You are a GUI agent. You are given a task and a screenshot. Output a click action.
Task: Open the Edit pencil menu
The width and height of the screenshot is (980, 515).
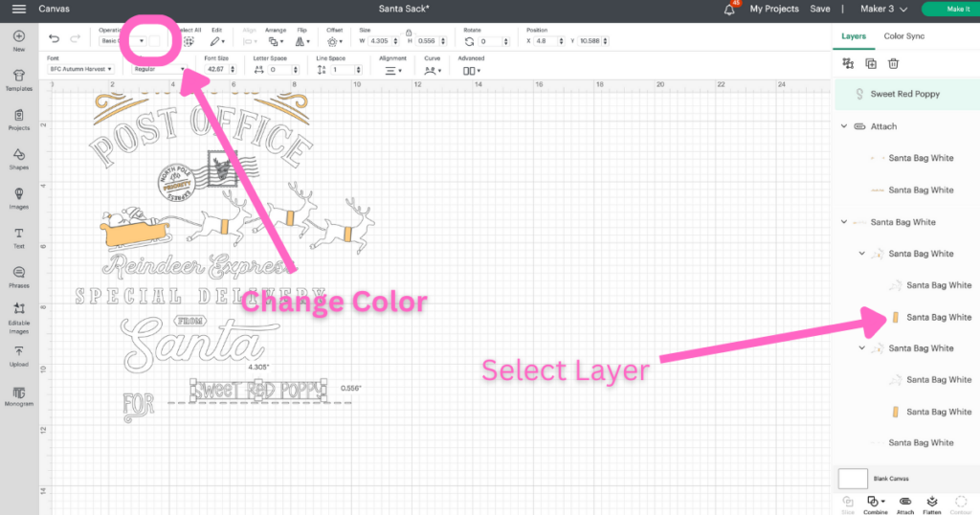tap(217, 41)
